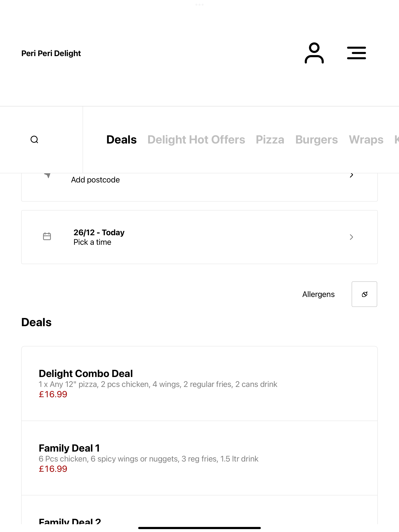This screenshot has width=399, height=532.
Task: Switch to Delight Hot Offers tab
Action: click(x=196, y=140)
